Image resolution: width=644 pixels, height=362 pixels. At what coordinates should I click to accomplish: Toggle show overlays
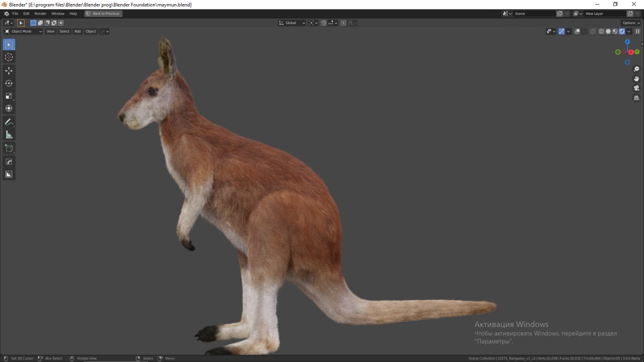click(x=577, y=31)
